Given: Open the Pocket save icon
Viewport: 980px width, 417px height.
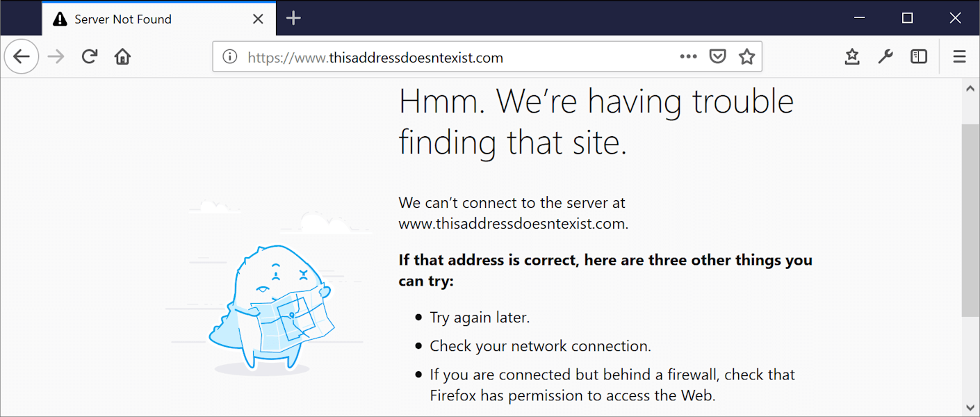Looking at the screenshot, I should [718, 56].
